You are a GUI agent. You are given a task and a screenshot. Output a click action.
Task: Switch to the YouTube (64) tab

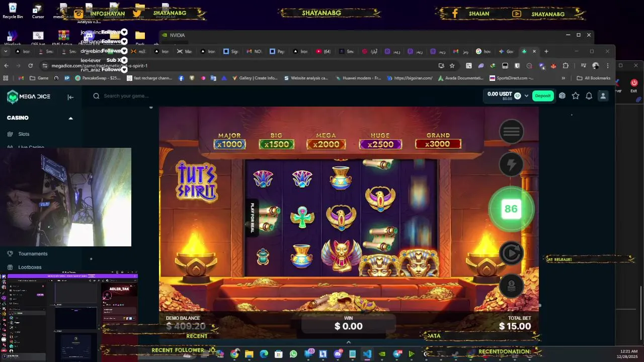pos(324,51)
